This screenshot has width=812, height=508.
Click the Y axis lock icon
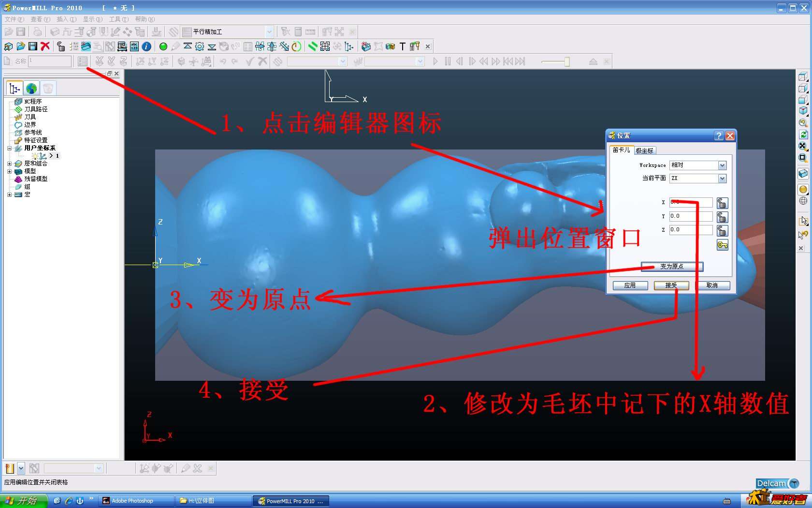pos(722,217)
